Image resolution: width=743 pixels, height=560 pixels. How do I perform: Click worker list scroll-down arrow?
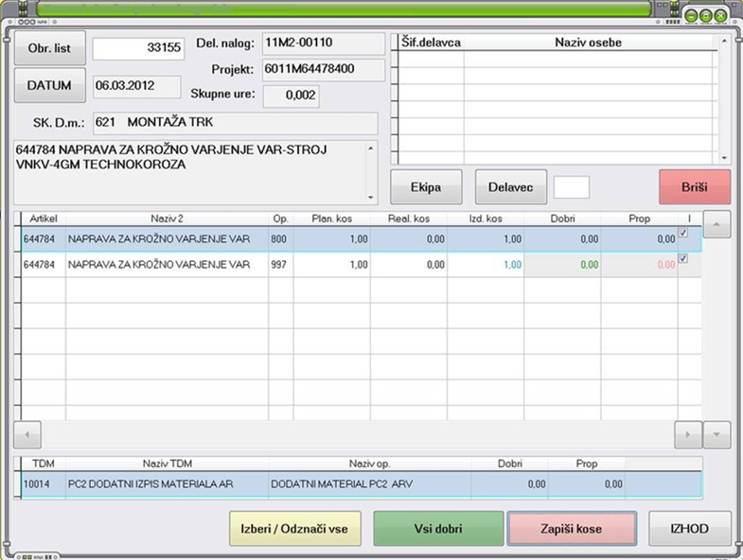tap(724, 158)
